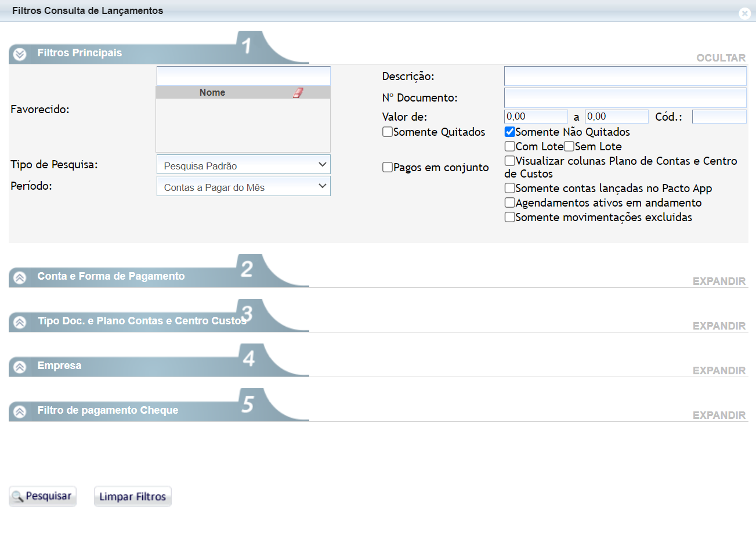Screen dimensions: 756x546
Task: Close the Filtros Consulta de Lançamentos dialog
Action: (x=744, y=13)
